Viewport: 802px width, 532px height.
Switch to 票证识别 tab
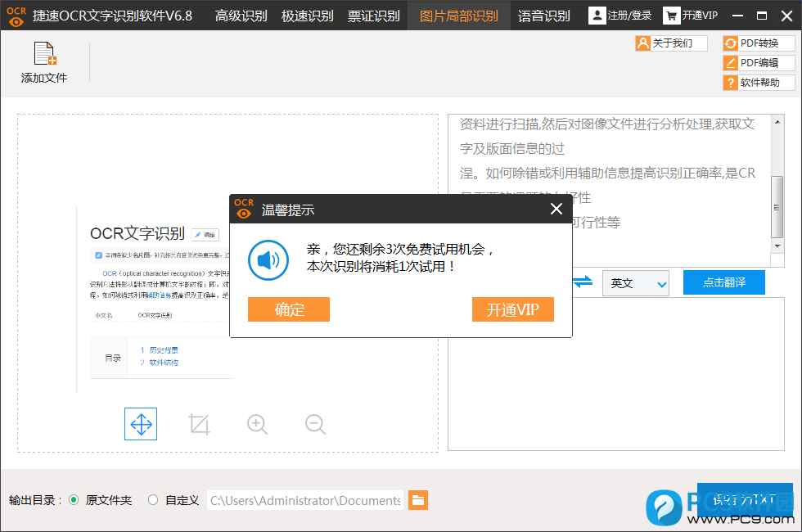[374, 16]
